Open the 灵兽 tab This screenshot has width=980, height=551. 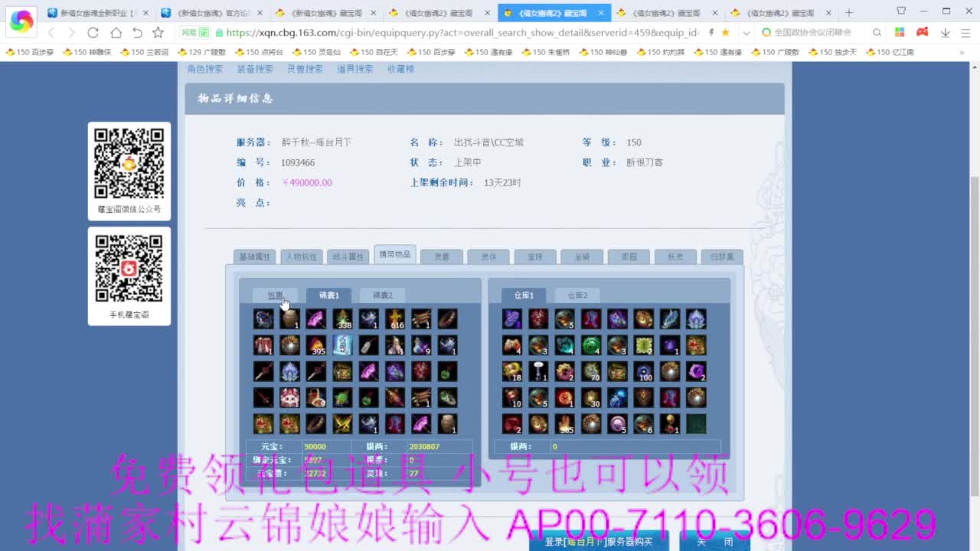pos(442,257)
